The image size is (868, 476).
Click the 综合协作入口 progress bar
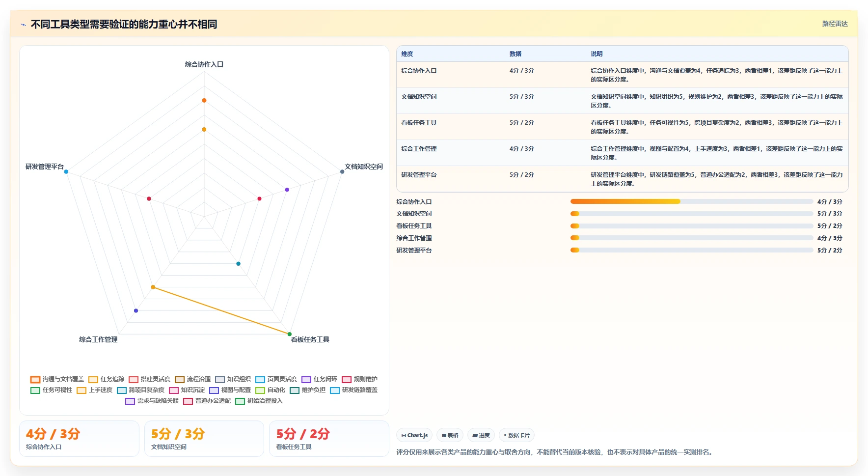[692, 201]
